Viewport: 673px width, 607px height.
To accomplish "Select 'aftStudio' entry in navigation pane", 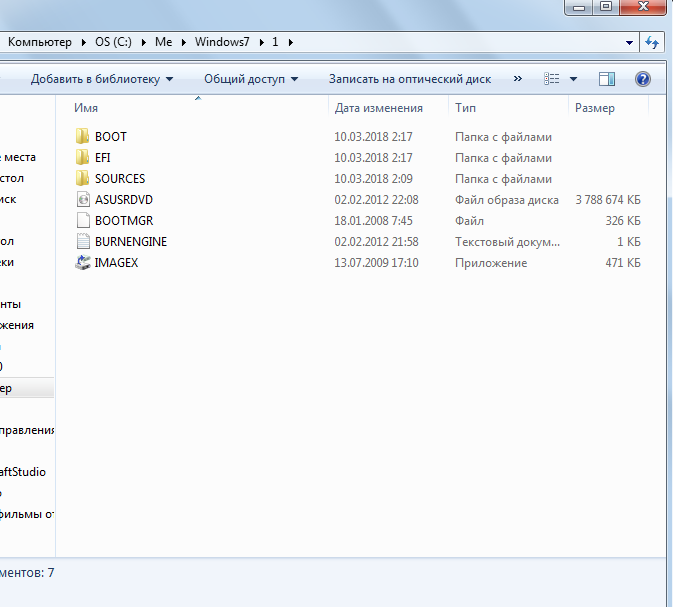I will point(23,472).
